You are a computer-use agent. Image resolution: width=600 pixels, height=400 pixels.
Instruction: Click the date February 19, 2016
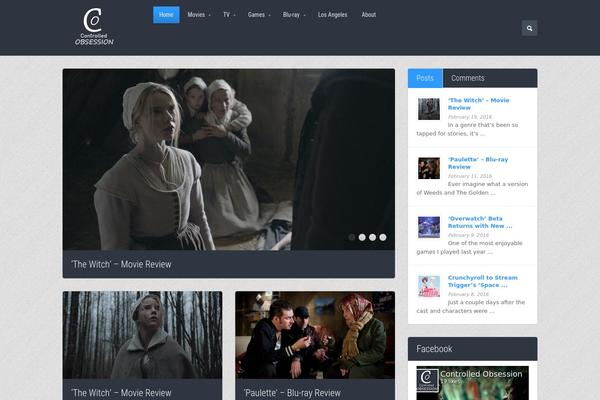(470, 117)
